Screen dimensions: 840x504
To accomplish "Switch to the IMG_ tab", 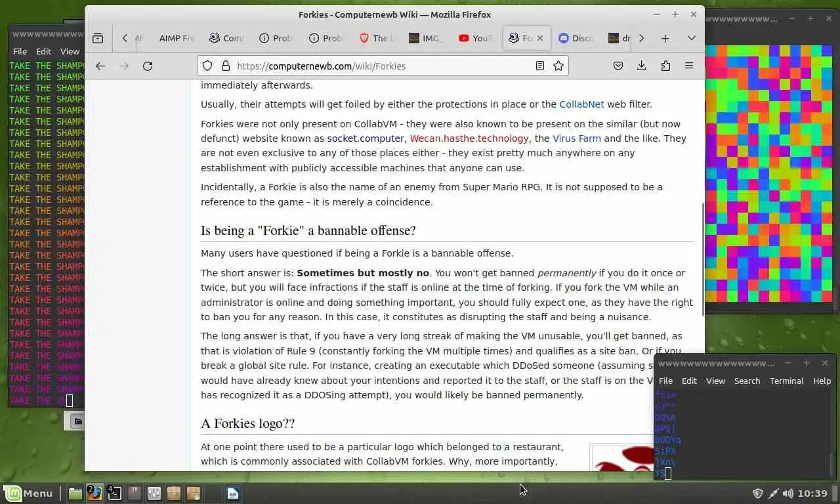I will pyautogui.click(x=426, y=38).
